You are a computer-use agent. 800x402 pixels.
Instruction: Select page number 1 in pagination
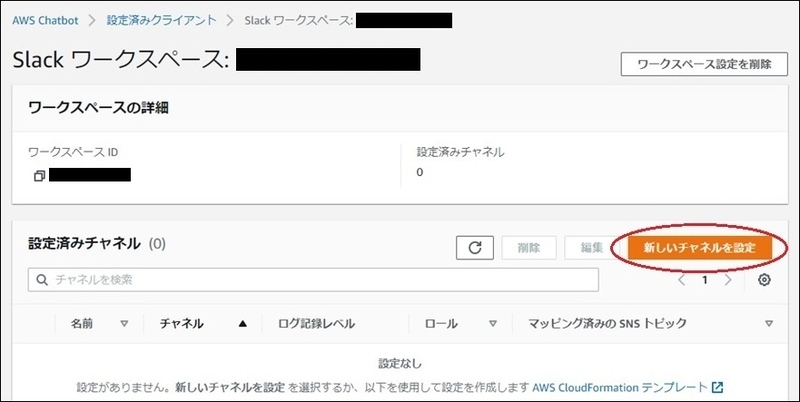[x=705, y=280]
